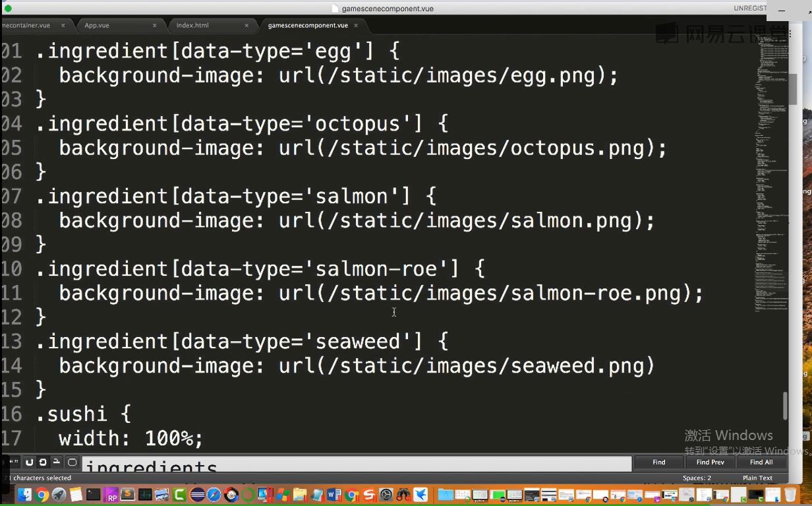Click the find input containing 'ingredients'
The height and width of the screenshot is (506, 812).
coord(357,464)
